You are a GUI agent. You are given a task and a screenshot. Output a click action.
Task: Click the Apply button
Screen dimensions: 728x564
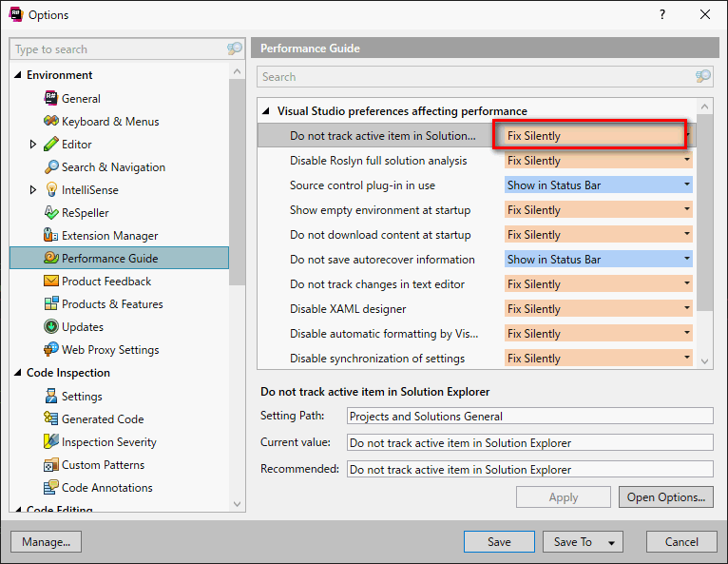coord(564,497)
